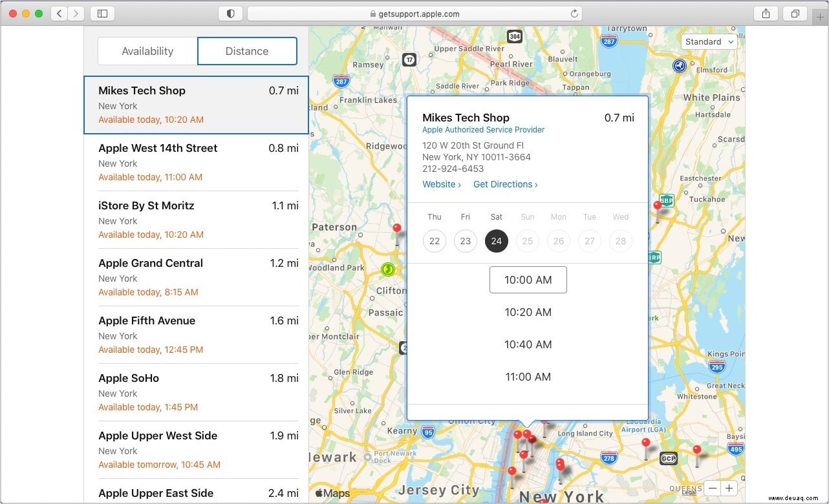Click the Apple Maps logo
This screenshot has height=504, width=829.
[332, 493]
